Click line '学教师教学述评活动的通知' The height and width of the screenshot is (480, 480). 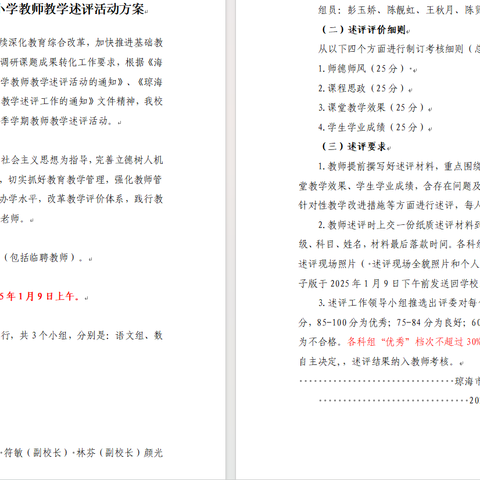pyautogui.click(x=81, y=82)
